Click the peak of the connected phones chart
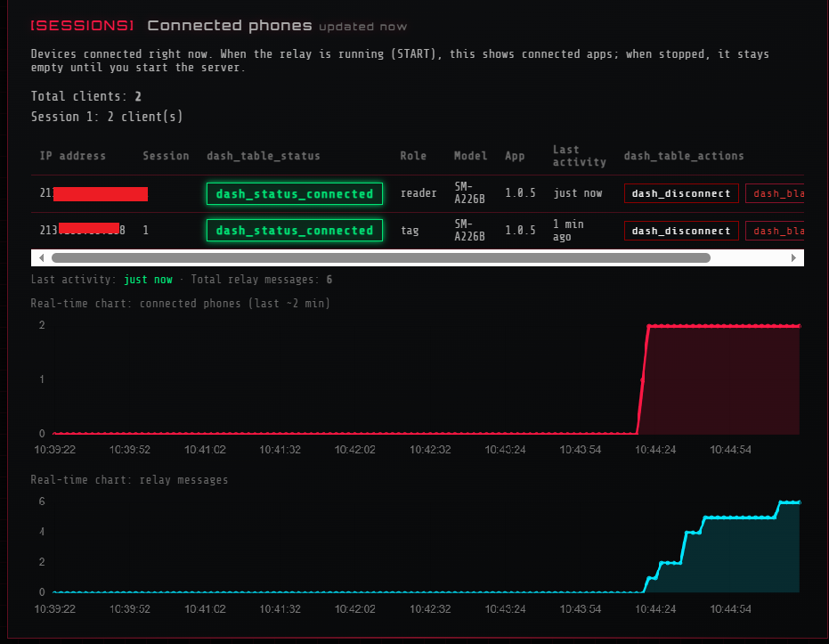 pyautogui.click(x=721, y=325)
